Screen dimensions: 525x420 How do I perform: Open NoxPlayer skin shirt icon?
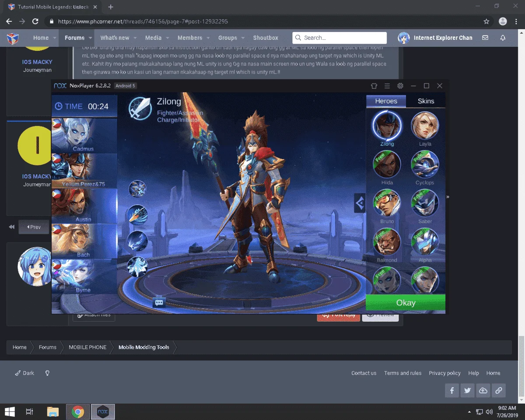(374, 86)
